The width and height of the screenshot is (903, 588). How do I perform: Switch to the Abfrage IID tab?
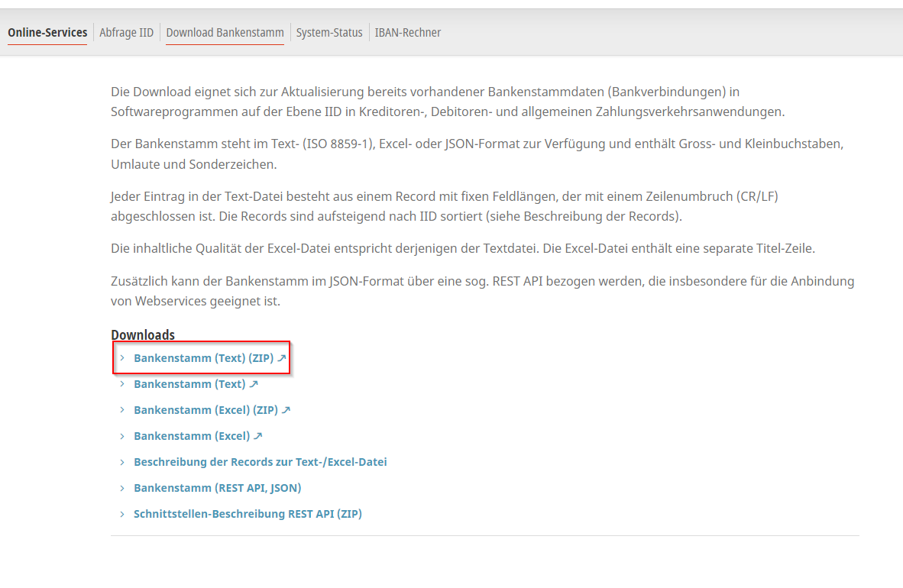tap(126, 33)
